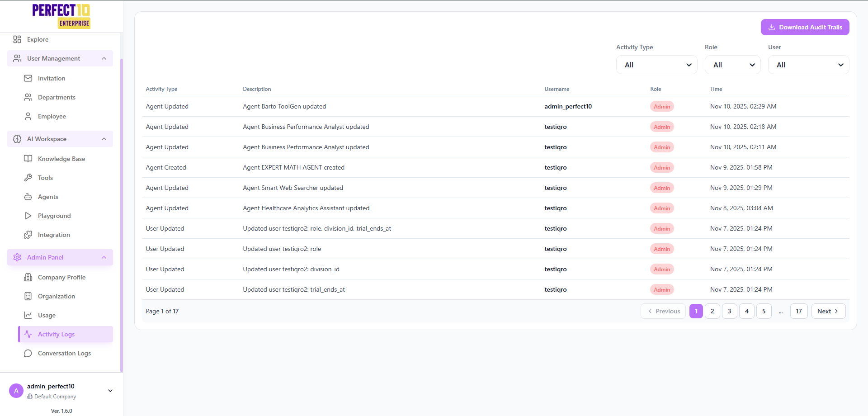Click 'Agent Healthcare Analytics Assistant updated' text
This screenshot has width=868, height=416.
[306, 208]
